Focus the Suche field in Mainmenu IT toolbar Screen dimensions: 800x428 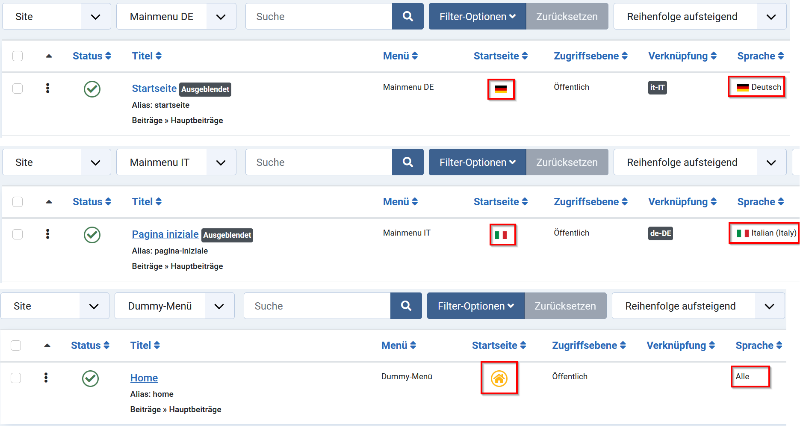click(319, 163)
